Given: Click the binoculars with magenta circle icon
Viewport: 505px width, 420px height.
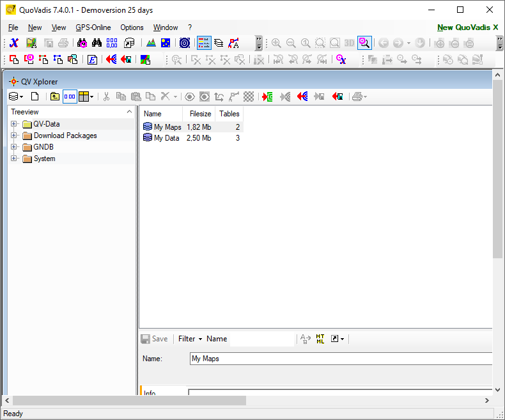Looking at the screenshot, I should [82, 43].
